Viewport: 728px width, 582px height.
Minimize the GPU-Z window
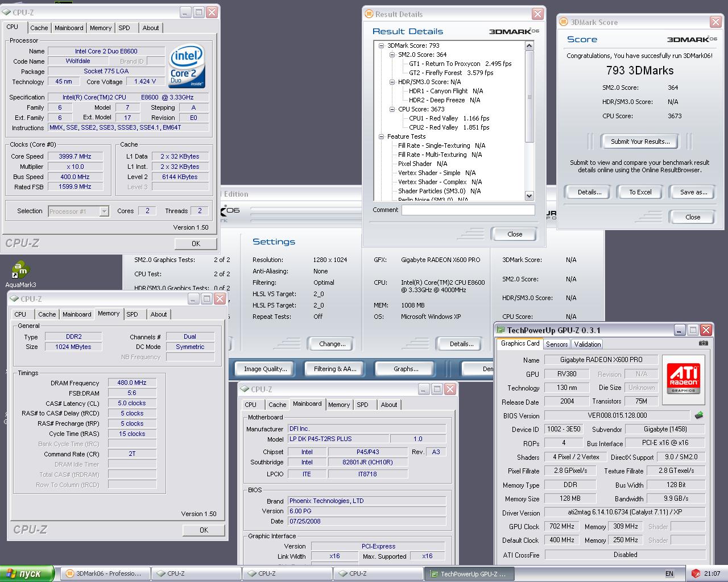[680, 330]
